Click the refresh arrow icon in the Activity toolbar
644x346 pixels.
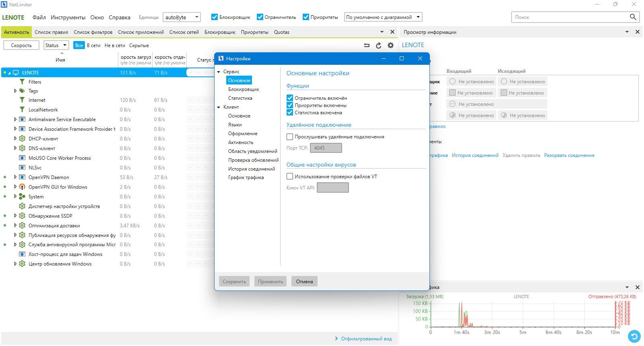(x=378, y=45)
